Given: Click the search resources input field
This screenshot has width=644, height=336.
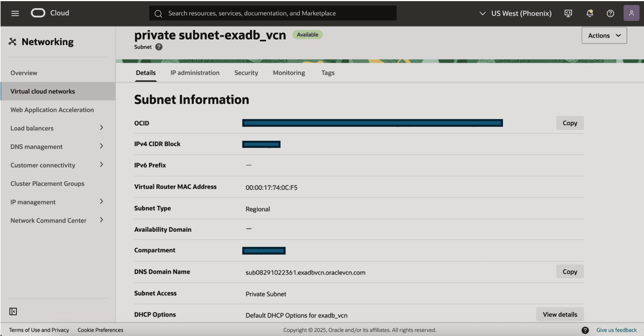Looking at the screenshot, I should pyautogui.click(x=272, y=13).
